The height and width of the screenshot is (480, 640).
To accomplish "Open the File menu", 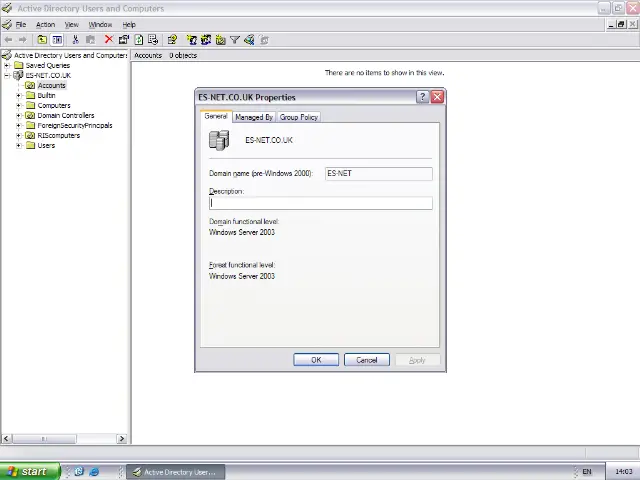I will pyautogui.click(x=21, y=24).
